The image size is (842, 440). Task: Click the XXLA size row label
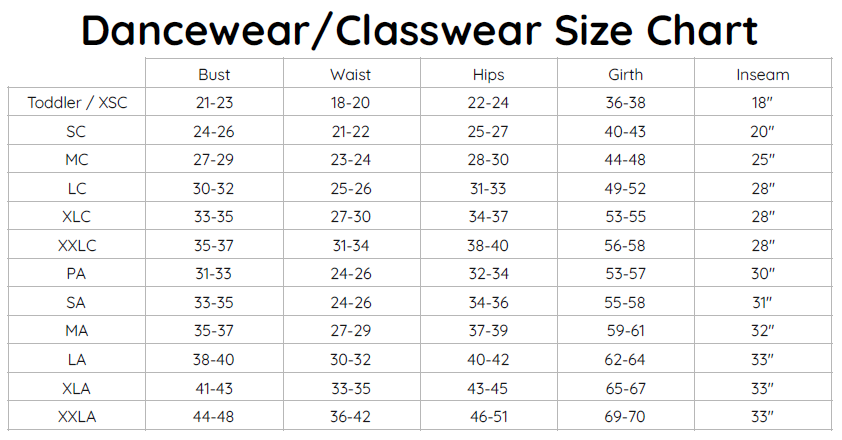(77, 415)
